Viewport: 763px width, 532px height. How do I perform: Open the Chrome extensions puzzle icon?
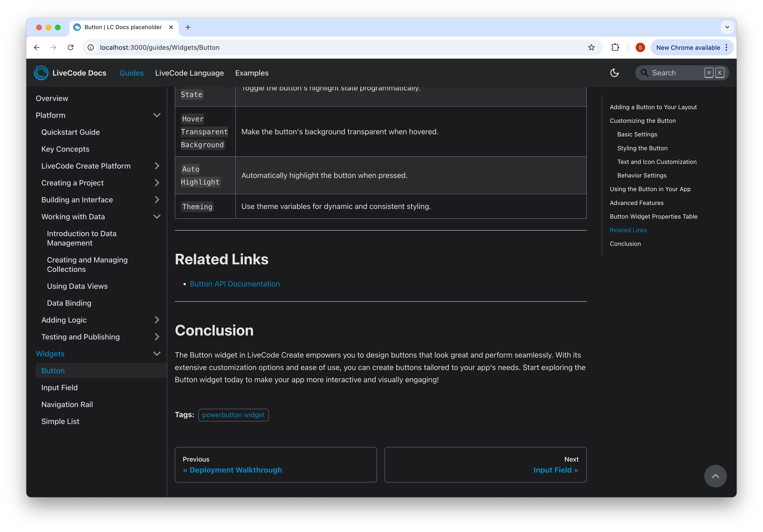(x=615, y=47)
